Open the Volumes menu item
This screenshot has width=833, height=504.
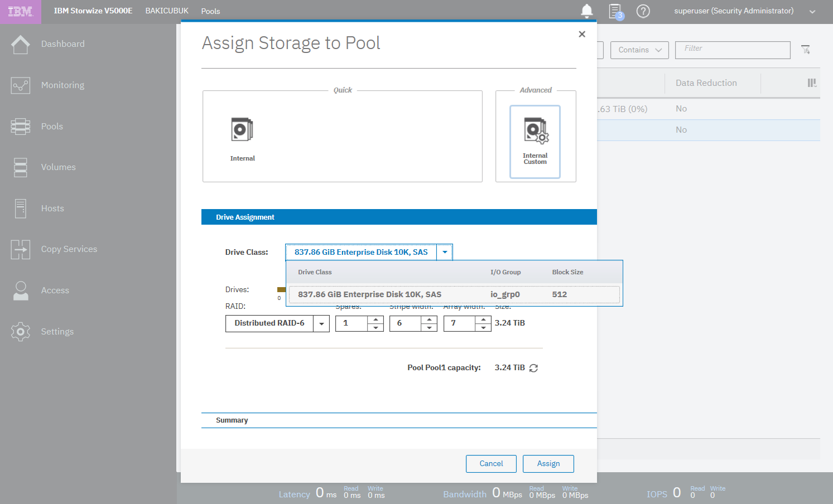[58, 167]
